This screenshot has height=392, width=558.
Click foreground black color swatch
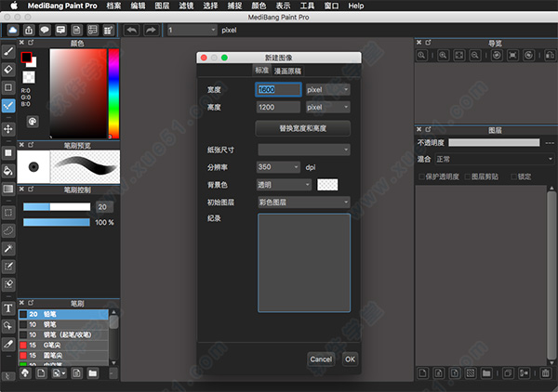tap(27, 58)
